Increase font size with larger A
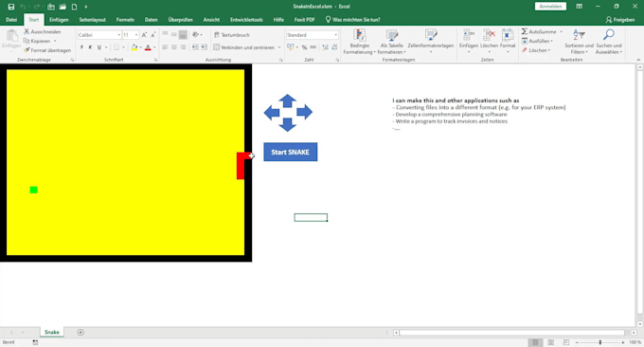Image resolution: width=644 pixels, height=347 pixels. click(144, 35)
